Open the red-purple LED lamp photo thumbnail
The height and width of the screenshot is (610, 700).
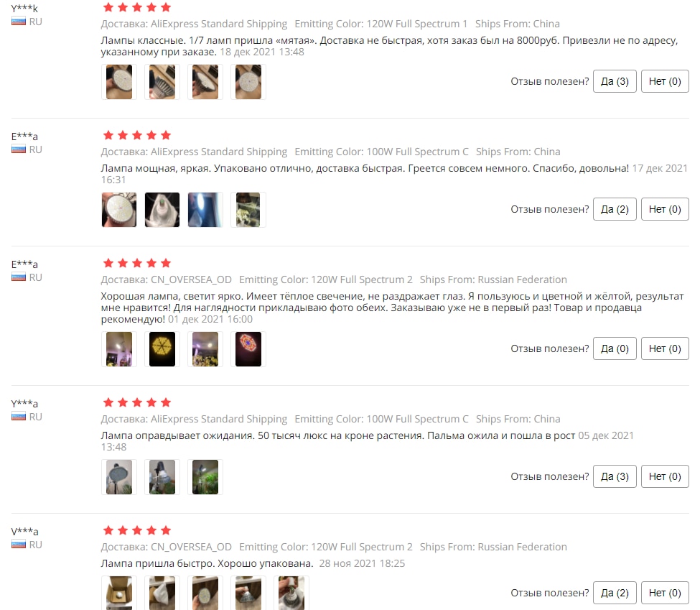pos(248,349)
